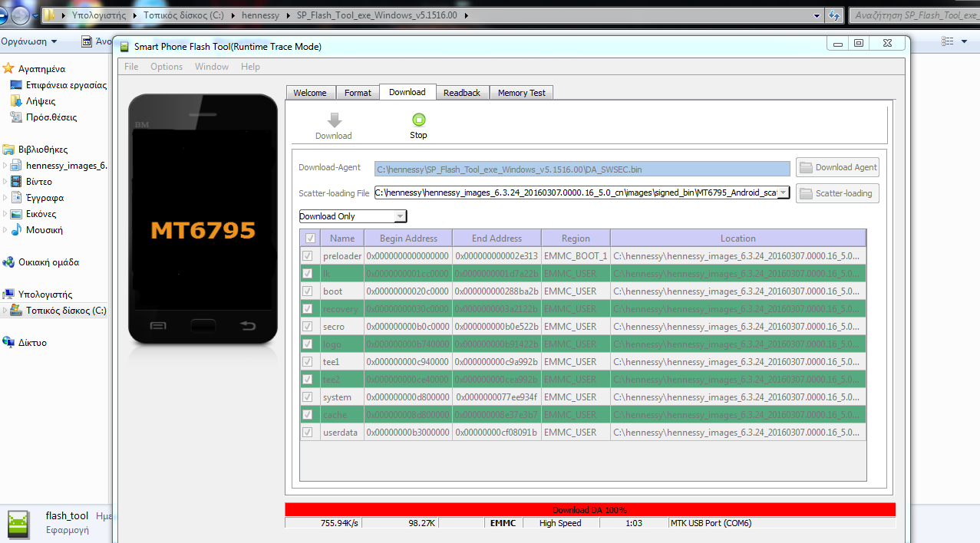The width and height of the screenshot is (980, 543).
Task: Toggle the preloader partition checkbox
Action: click(308, 255)
